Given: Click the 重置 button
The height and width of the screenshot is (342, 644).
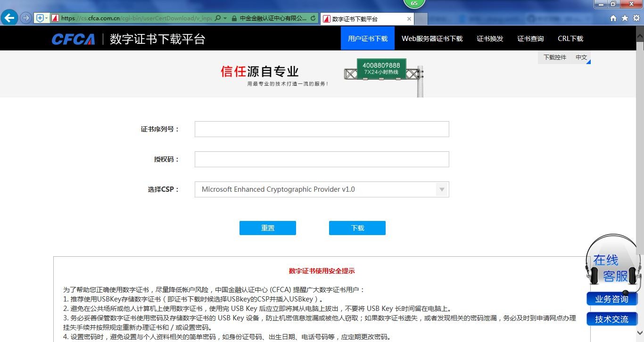Looking at the screenshot, I should click(x=268, y=228).
